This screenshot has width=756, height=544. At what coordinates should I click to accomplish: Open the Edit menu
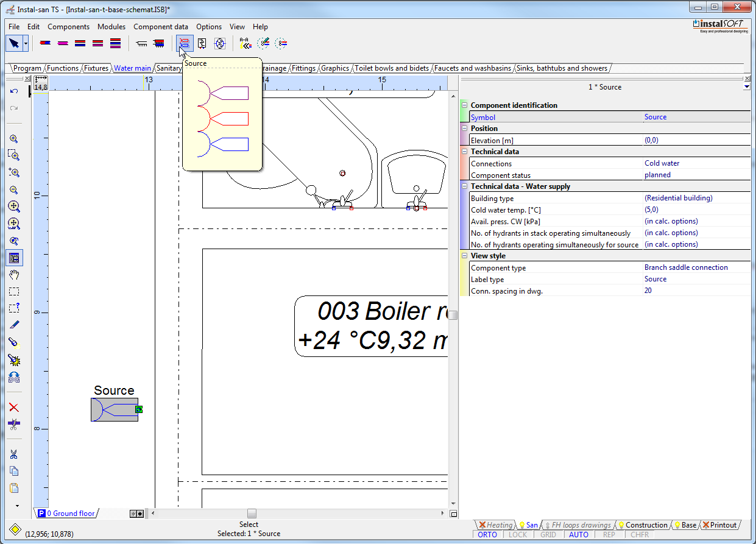[34, 27]
